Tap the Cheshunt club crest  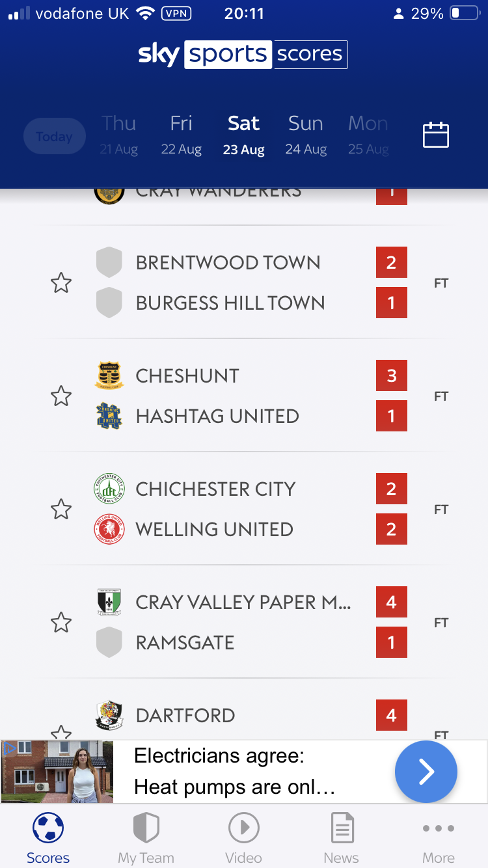(x=109, y=375)
